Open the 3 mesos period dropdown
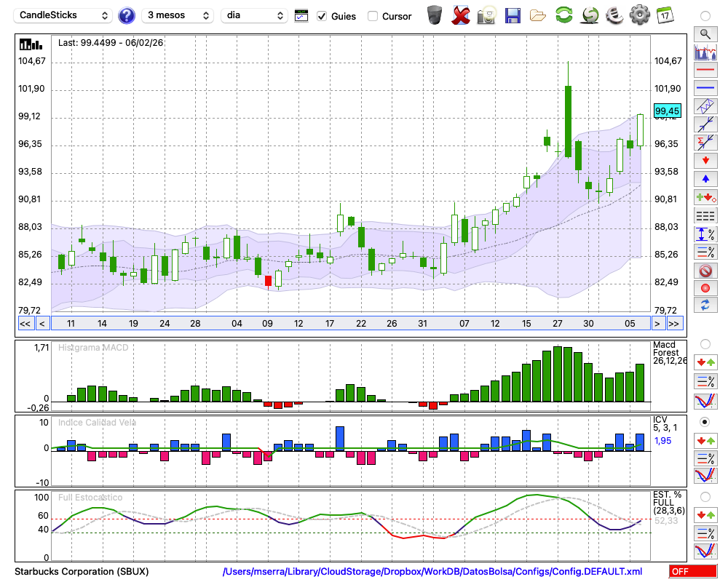The height and width of the screenshot is (582, 728). pos(178,15)
